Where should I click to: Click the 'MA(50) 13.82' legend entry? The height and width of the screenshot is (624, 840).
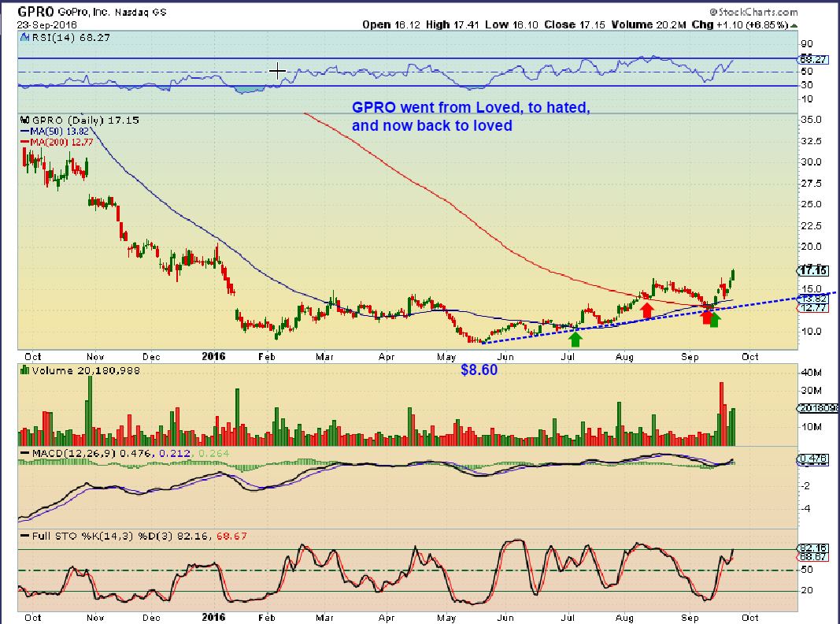point(54,132)
